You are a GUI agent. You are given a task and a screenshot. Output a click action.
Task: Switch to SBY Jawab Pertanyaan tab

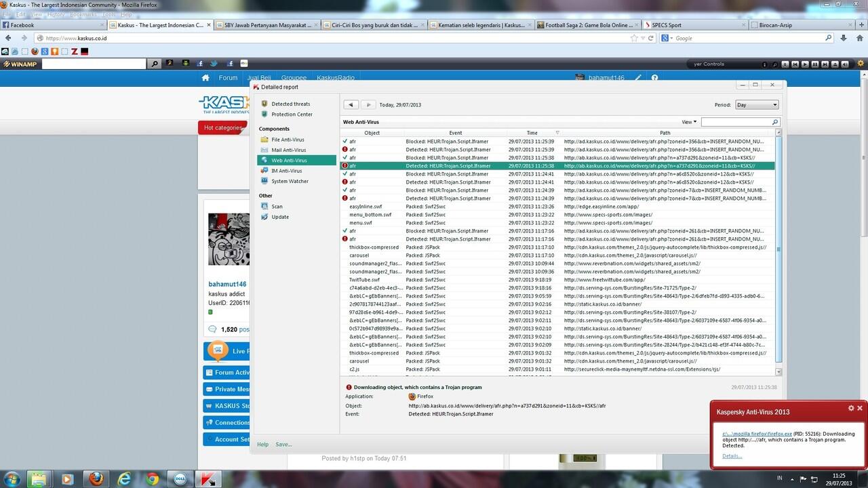pyautogui.click(x=267, y=25)
